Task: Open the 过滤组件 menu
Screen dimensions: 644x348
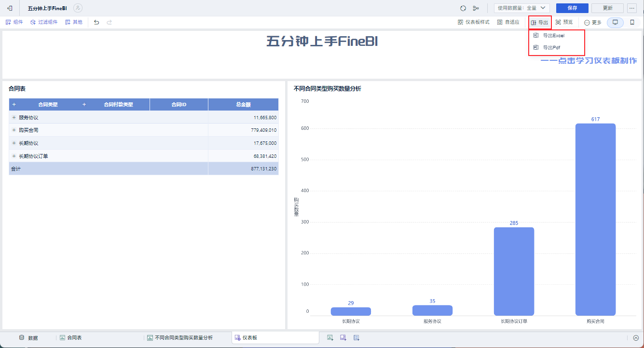Action: point(44,22)
